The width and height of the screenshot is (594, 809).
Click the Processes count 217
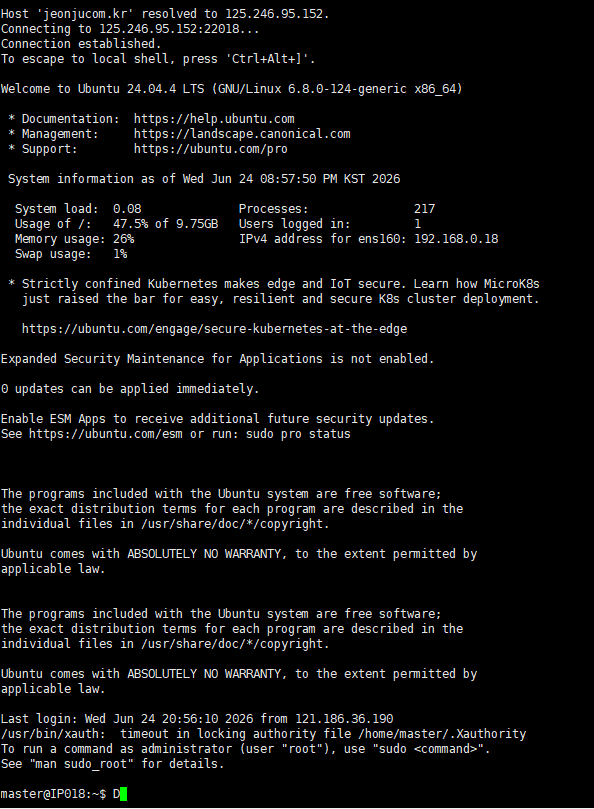point(424,209)
